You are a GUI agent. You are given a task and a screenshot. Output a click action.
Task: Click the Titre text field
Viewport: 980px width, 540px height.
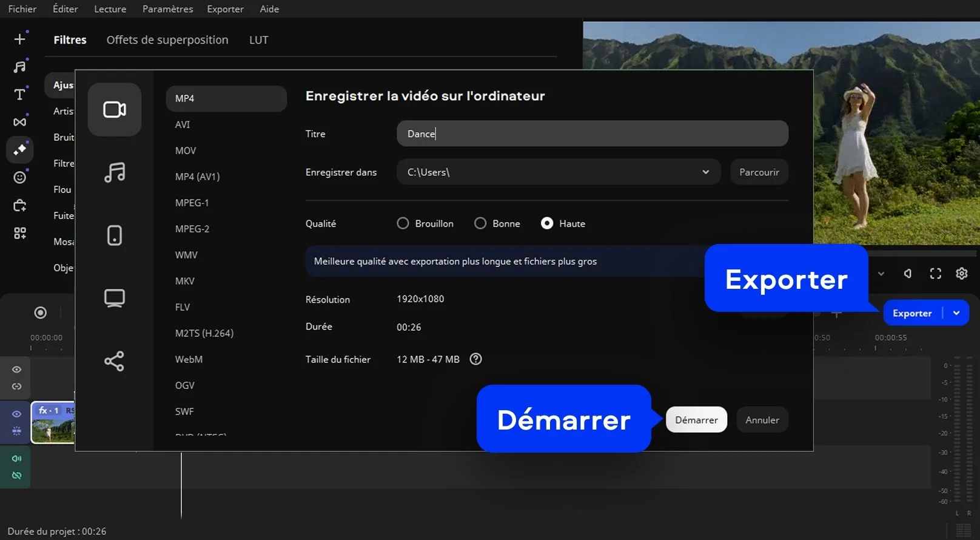tap(592, 133)
